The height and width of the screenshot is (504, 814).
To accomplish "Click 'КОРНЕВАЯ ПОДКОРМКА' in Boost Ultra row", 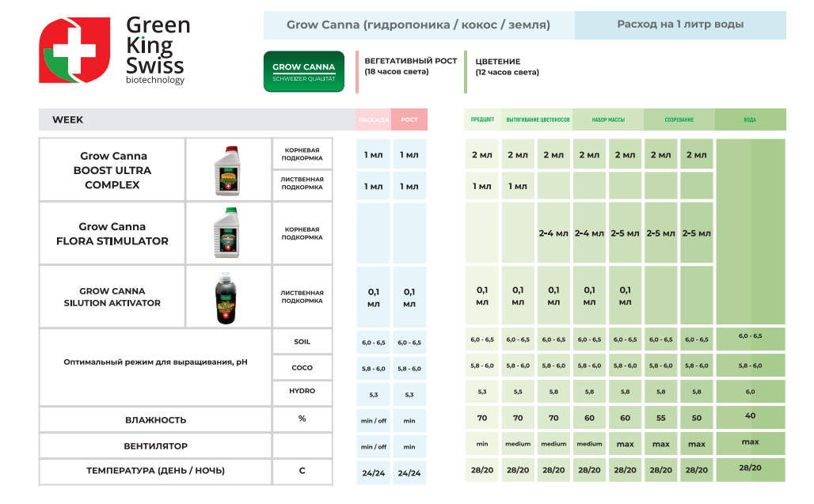I will point(302,154).
